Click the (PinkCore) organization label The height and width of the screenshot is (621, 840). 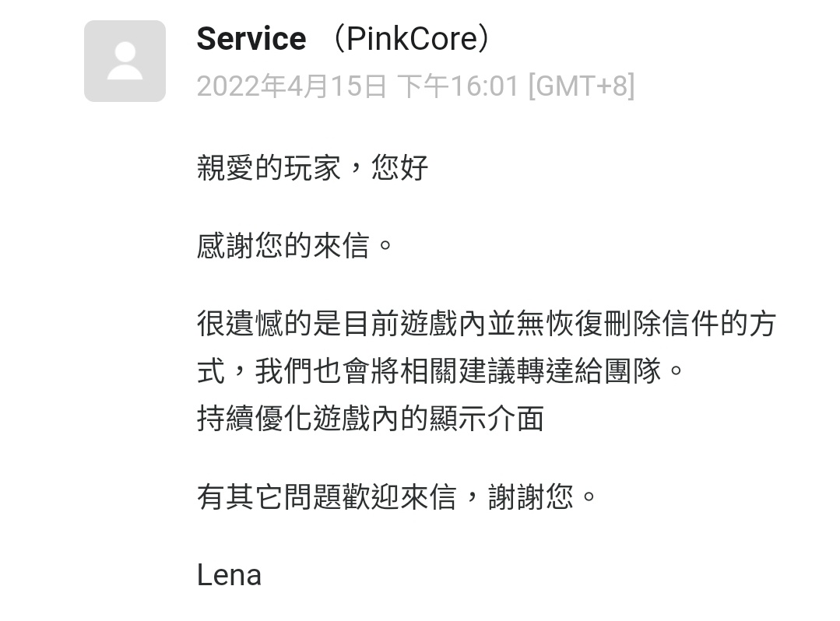click(x=411, y=39)
